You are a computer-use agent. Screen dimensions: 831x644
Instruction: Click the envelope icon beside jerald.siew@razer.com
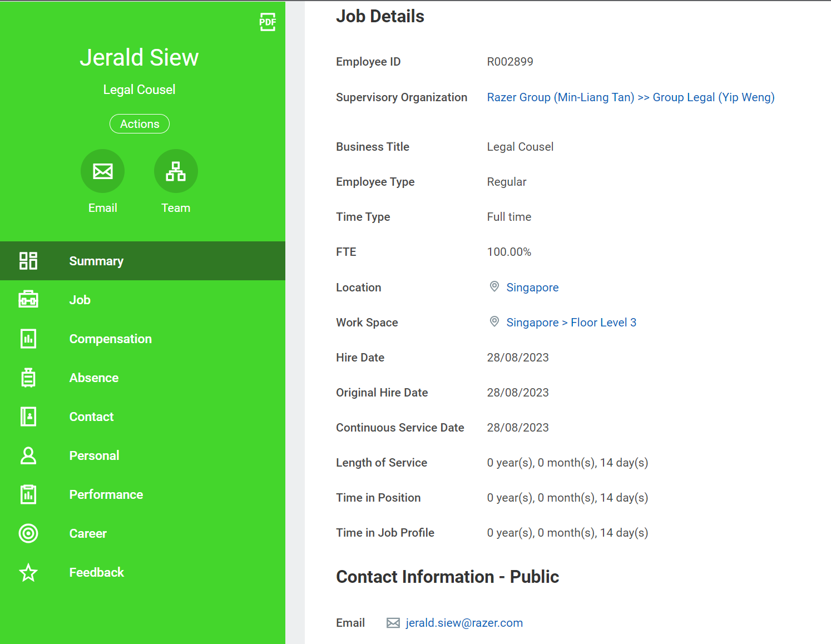[393, 623]
